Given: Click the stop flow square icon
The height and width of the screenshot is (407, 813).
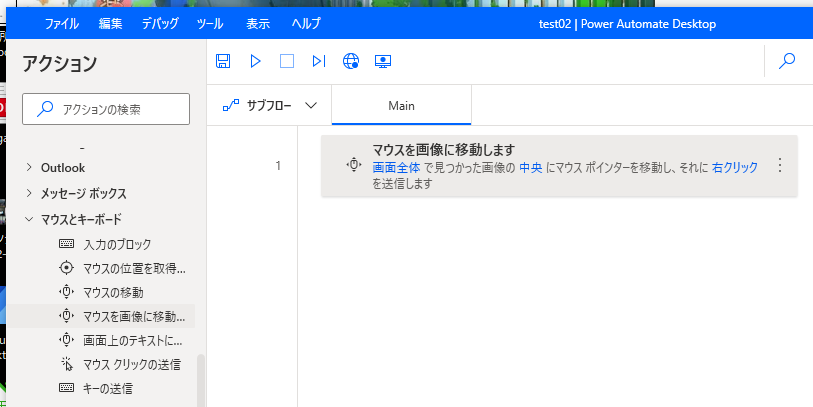Looking at the screenshot, I should (x=287, y=61).
